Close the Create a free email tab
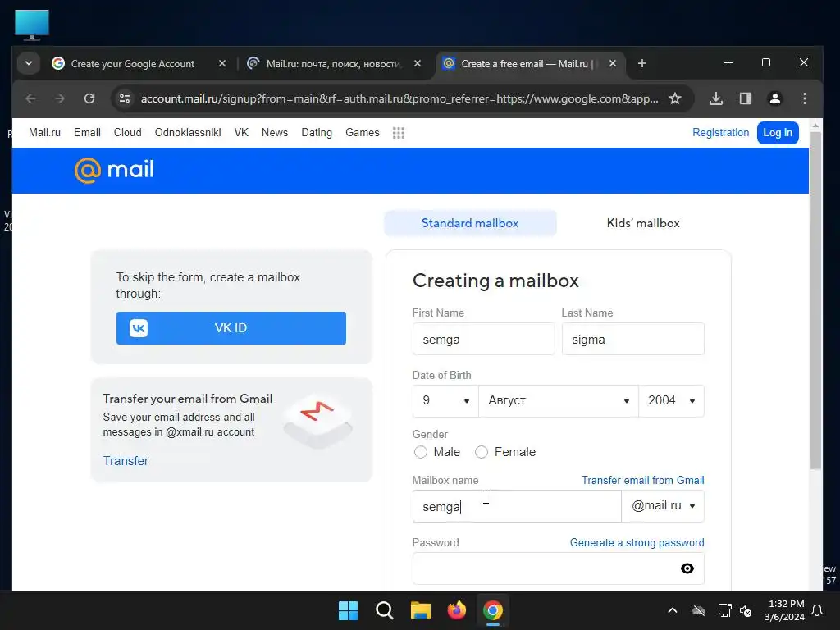The height and width of the screenshot is (630, 840). pyautogui.click(x=612, y=64)
